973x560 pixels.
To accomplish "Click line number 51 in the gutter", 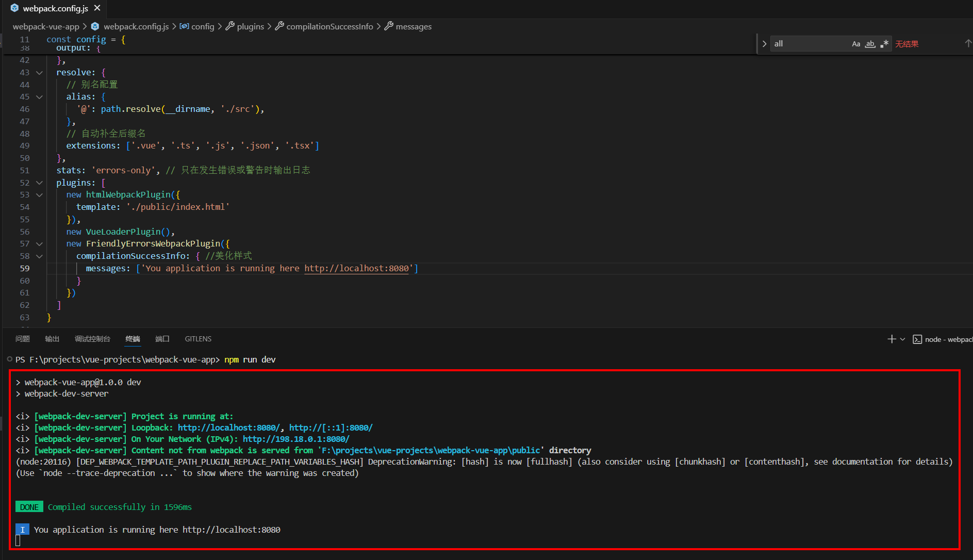I will click(x=25, y=171).
